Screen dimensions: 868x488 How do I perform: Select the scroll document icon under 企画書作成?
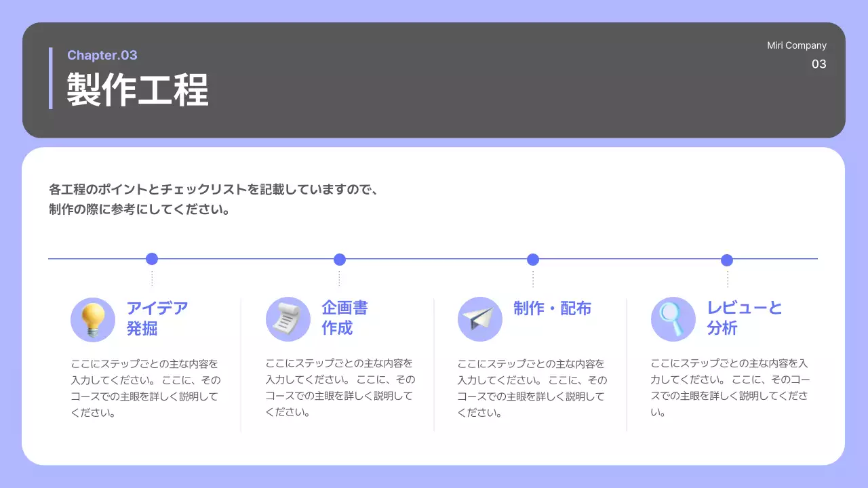click(288, 319)
